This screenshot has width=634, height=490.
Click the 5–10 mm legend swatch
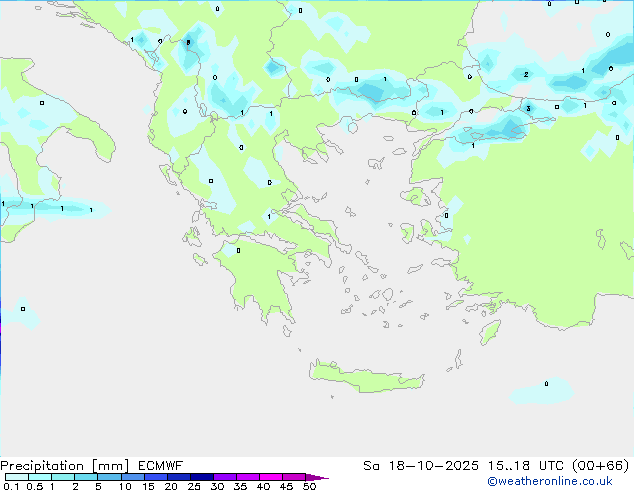coord(109,477)
